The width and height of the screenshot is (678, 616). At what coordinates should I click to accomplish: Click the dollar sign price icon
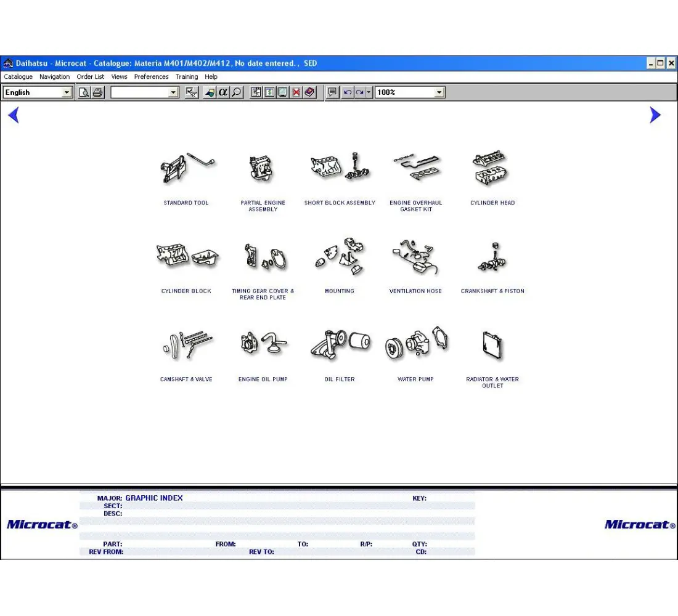click(x=269, y=92)
